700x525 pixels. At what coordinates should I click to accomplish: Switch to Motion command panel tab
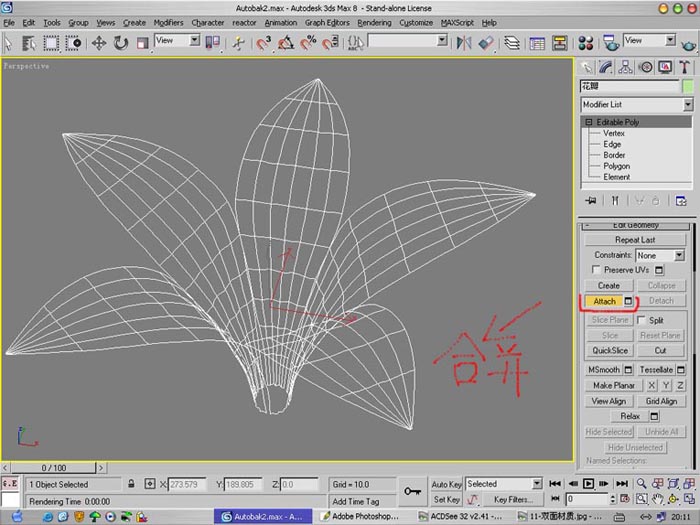[645, 67]
